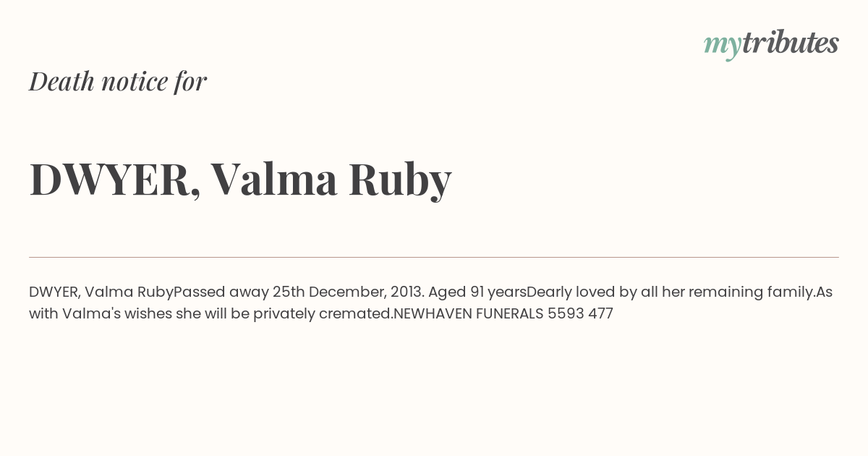Image resolution: width=868 pixels, height=456 pixels.
Task: Click the "tributes" word in the logo
Action: (791, 43)
